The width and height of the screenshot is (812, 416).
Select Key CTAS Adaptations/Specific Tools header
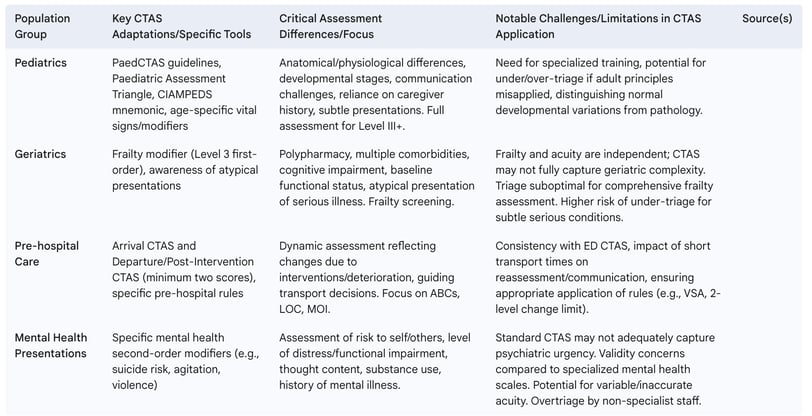click(181, 26)
